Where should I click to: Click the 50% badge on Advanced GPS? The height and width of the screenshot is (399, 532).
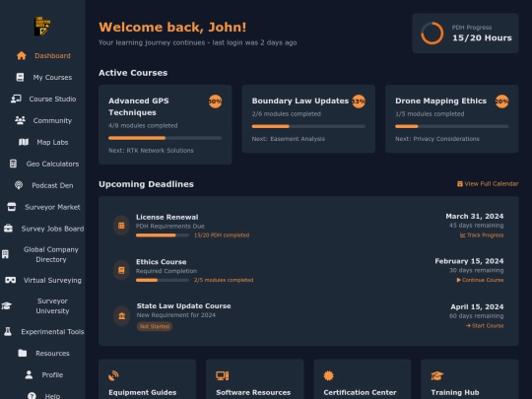pyautogui.click(x=215, y=101)
